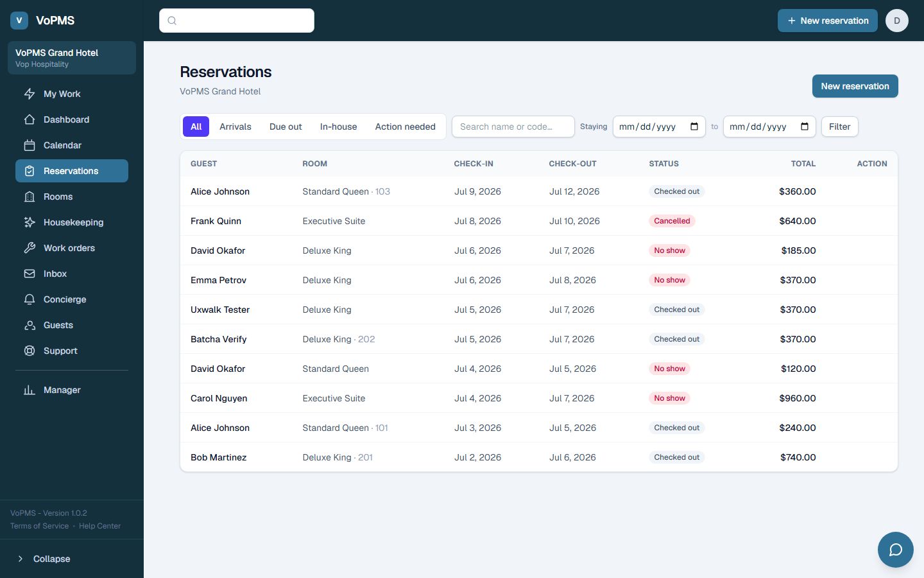Screen dimensions: 924x578
Task: Open the Terms of Service link
Action: tap(40, 526)
